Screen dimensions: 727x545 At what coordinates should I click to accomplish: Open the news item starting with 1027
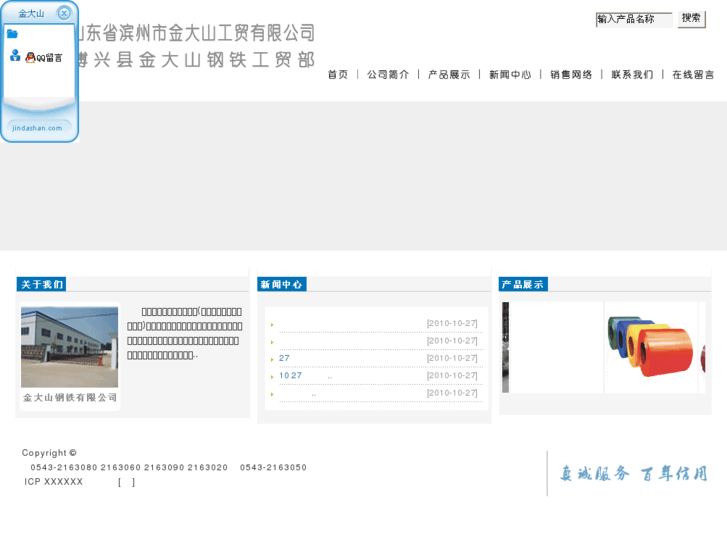coord(290,376)
